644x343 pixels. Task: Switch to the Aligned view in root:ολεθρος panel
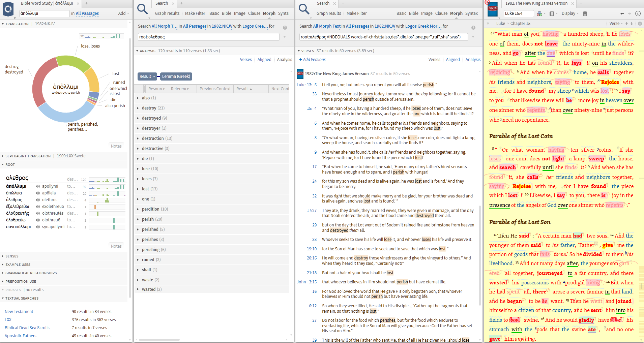click(x=264, y=60)
